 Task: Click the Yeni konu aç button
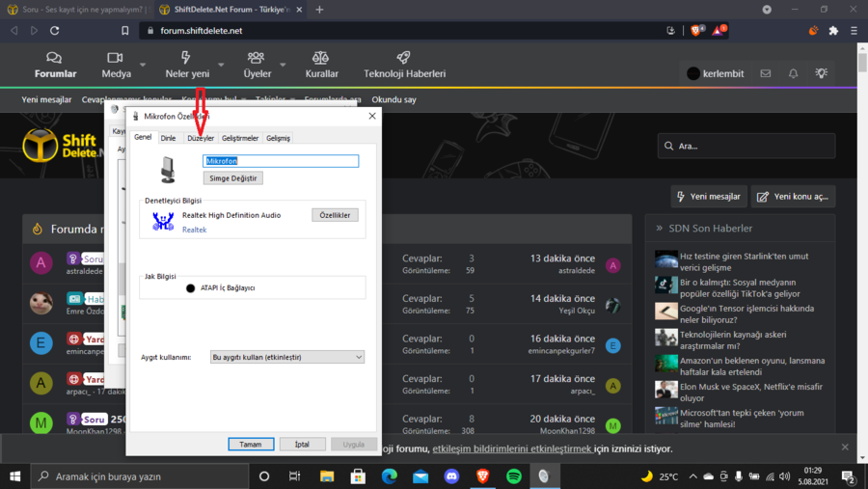(793, 197)
